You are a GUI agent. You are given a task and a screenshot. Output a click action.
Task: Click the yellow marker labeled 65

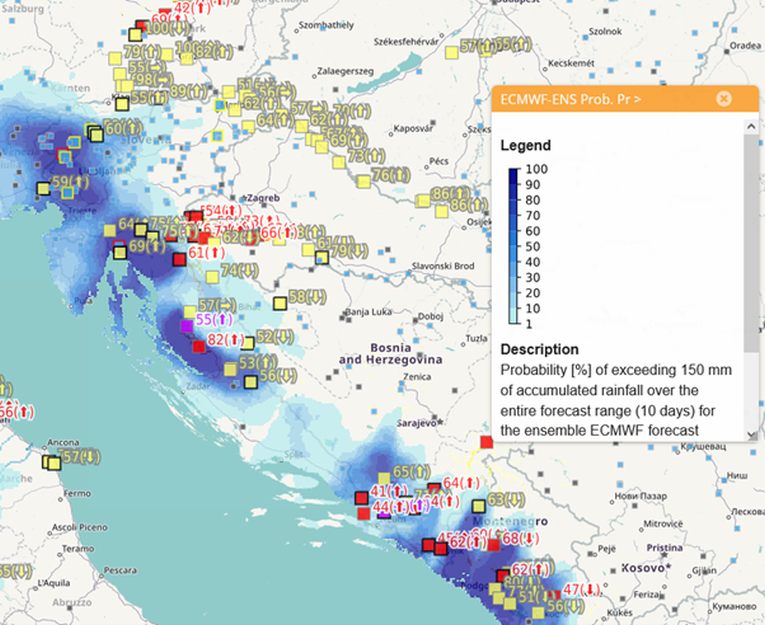[x=383, y=477]
